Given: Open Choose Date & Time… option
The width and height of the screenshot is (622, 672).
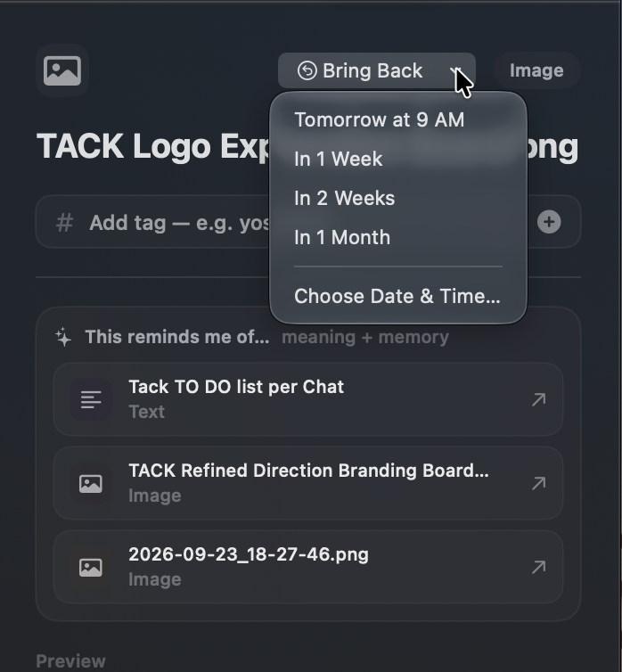Looking at the screenshot, I should click(397, 296).
